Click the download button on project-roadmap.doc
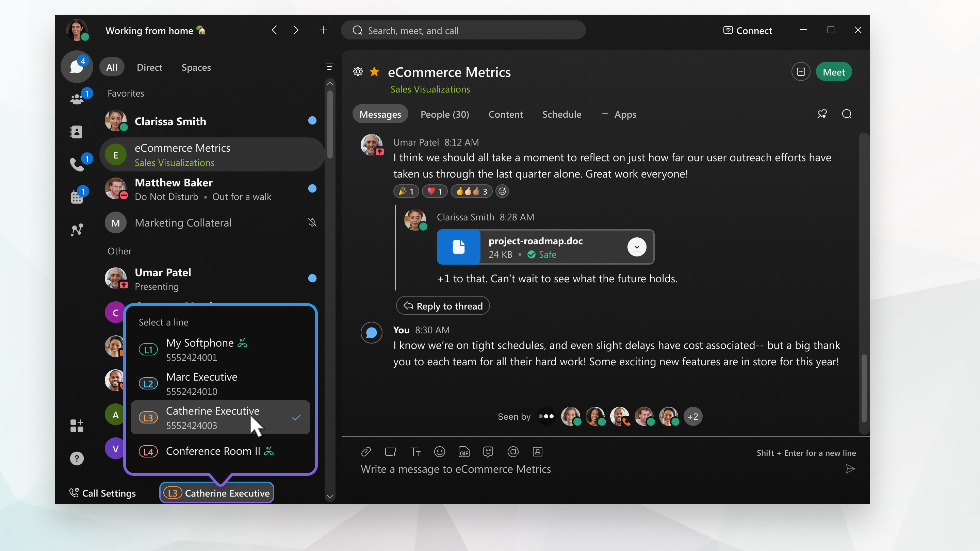This screenshot has width=980, height=551. (x=636, y=246)
